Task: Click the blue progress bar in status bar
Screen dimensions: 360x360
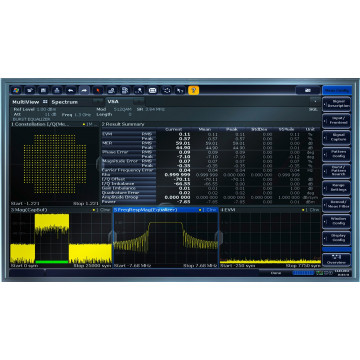Action: pos(303,273)
